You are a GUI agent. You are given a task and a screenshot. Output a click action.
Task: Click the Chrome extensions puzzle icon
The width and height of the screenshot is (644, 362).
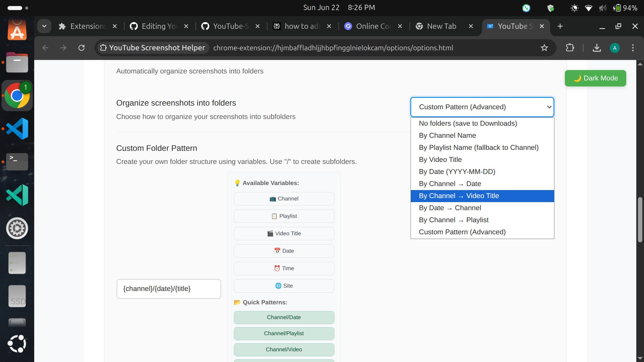click(x=570, y=48)
